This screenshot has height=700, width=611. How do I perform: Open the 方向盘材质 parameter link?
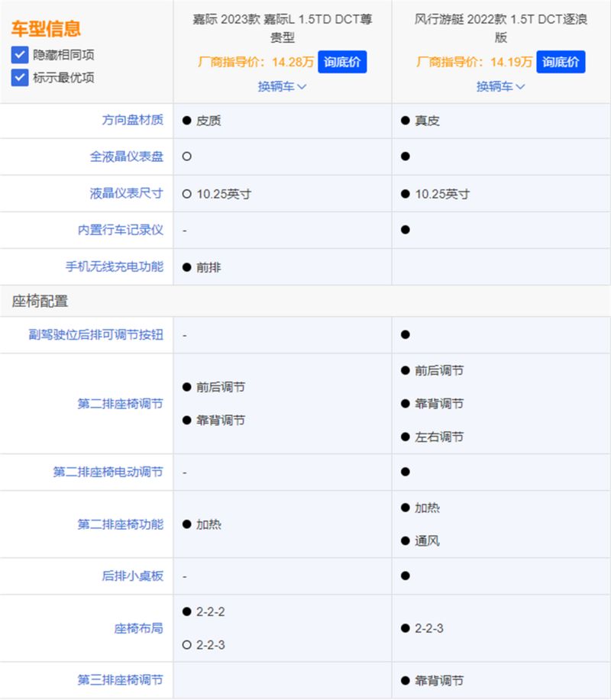[x=133, y=120]
